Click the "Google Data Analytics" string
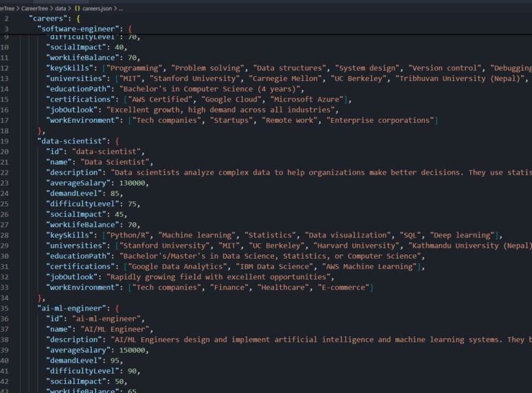 pyautogui.click(x=177, y=267)
